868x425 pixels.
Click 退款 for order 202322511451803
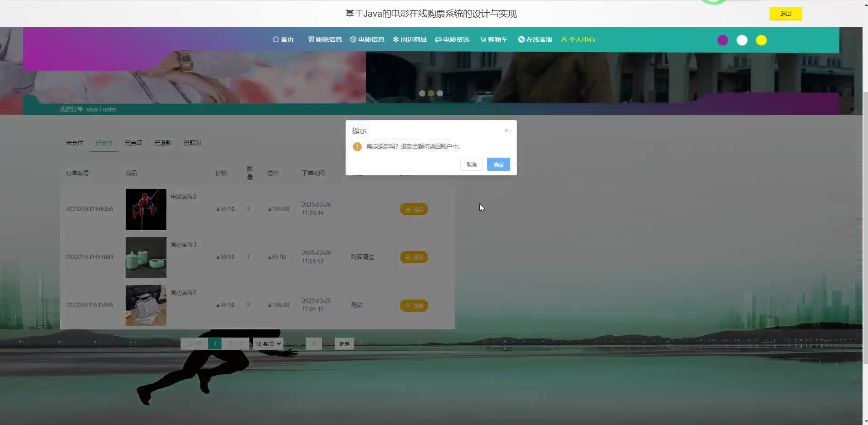click(x=414, y=257)
